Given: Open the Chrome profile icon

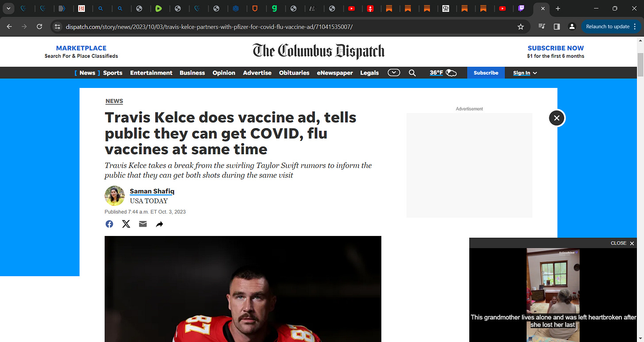Looking at the screenshot, I should tap(572, 27).
